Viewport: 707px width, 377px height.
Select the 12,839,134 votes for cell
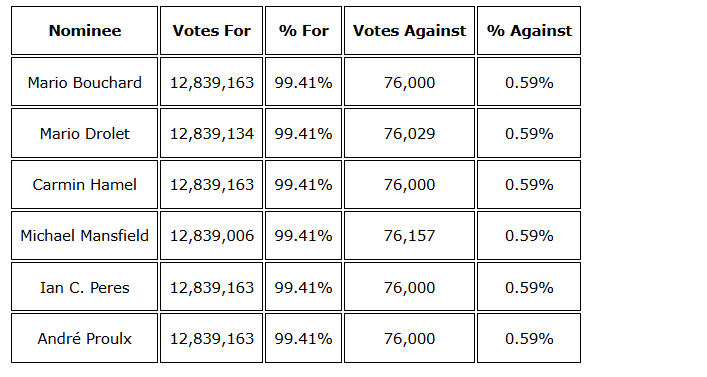(x=211, y=133)
